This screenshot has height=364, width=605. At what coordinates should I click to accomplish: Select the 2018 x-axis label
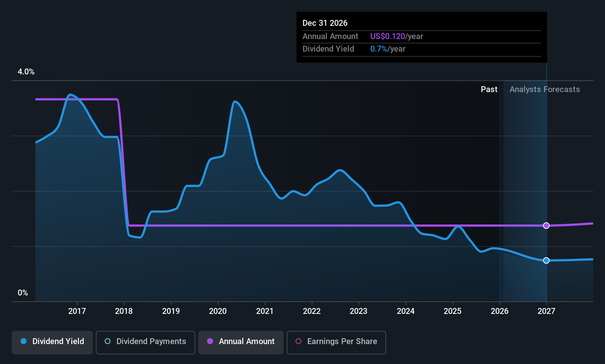(x=124, y=311)
